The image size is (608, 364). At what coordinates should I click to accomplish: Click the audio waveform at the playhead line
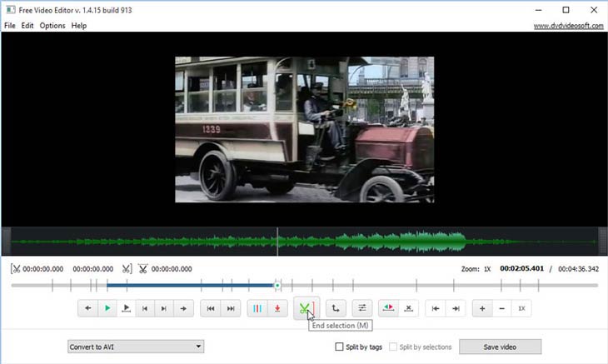[x=277, y=242]
